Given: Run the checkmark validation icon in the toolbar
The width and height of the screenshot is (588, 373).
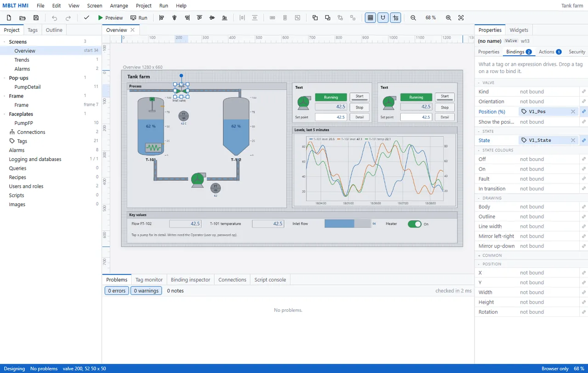Looking at the screenshot, I should (x=86, y=18).
